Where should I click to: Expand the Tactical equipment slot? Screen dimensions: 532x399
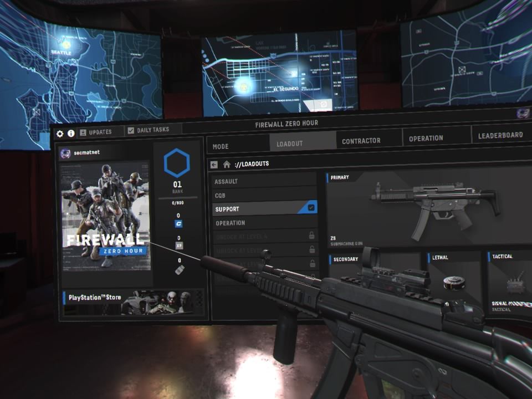pos(503,258)
